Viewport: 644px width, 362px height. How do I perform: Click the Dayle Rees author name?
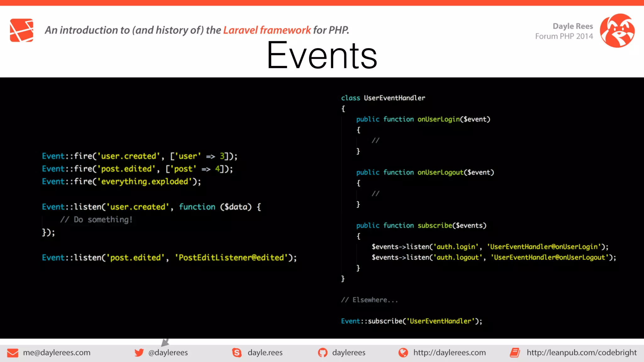(573, 26)
